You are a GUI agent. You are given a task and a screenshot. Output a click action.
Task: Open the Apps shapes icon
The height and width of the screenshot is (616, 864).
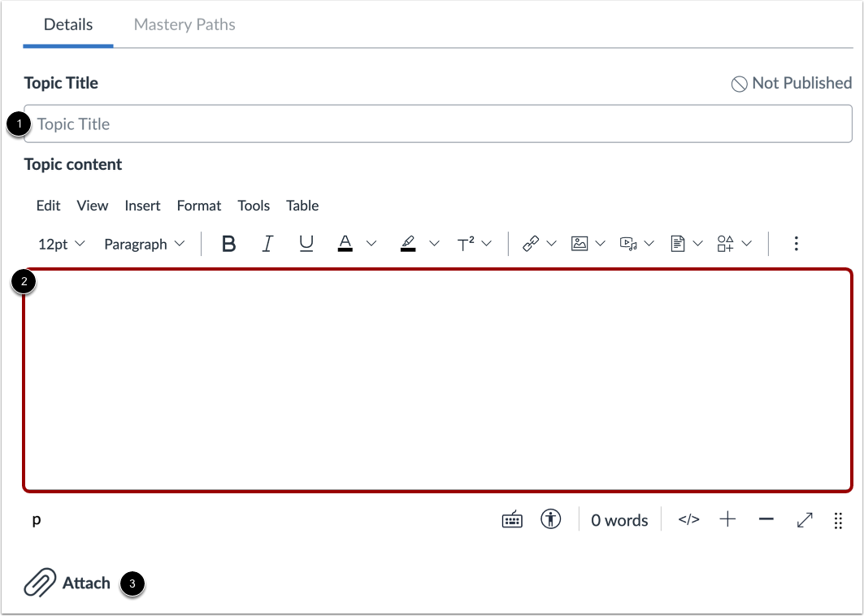click(725, 244)
